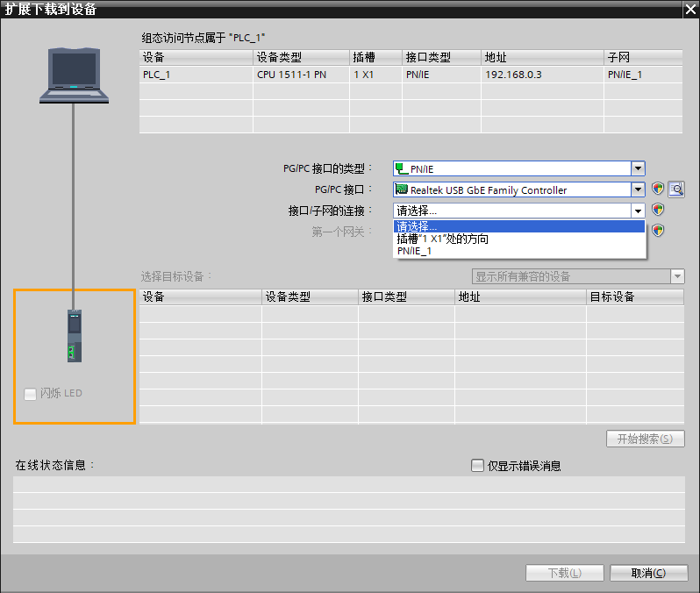Close the extended download dialog
Viewport: 700px width, 593px height.
pos(690,10)
